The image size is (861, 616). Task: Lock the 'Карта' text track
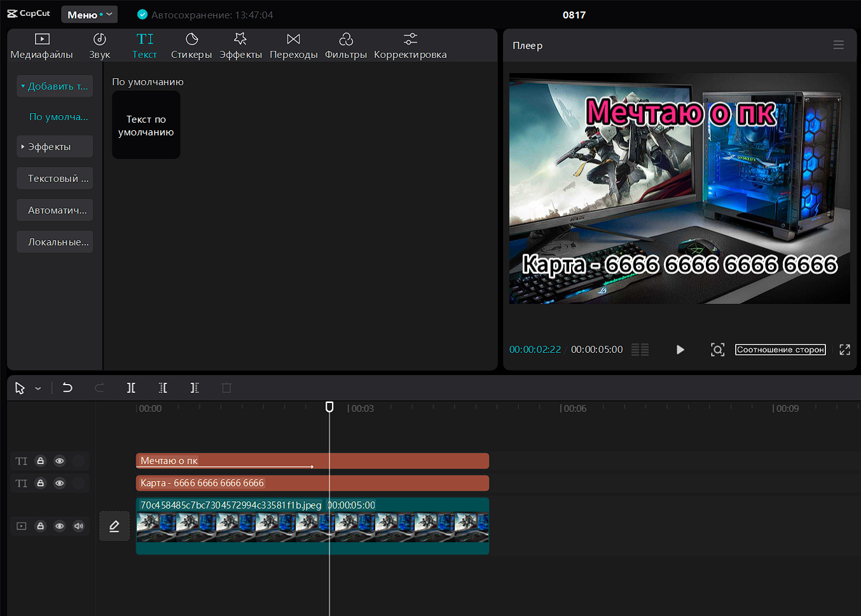click(41, 483)
